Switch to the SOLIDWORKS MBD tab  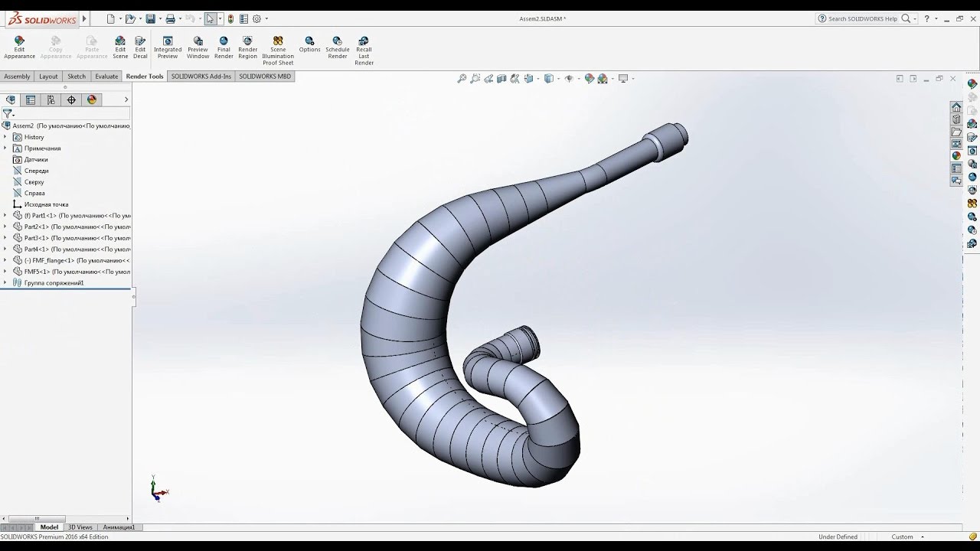tap(265, 77)
